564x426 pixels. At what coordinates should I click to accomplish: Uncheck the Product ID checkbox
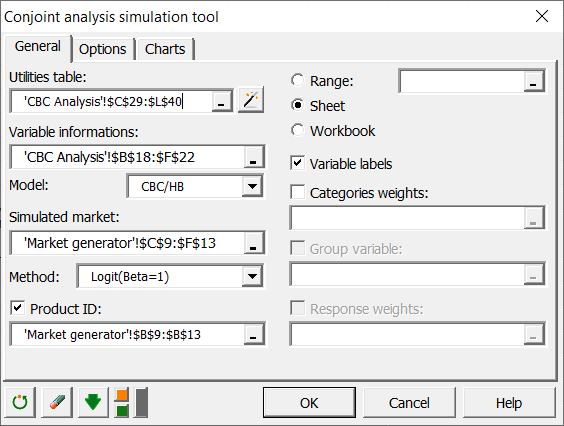[x=18, y=308]
